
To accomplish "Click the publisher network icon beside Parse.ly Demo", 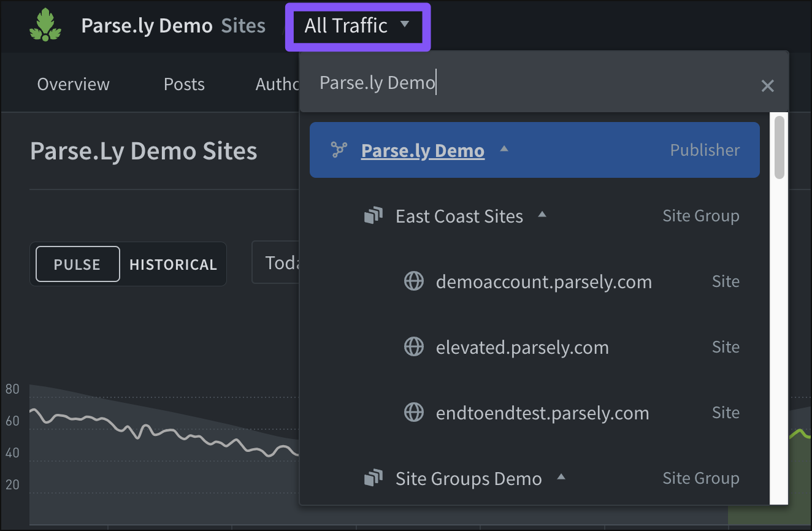I will click(x=339, y=150).
